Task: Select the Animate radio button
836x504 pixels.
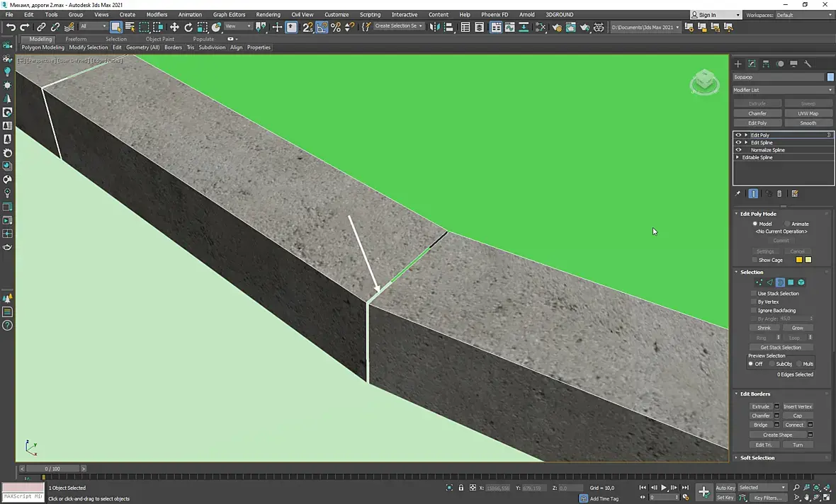Action: coord(787,224)
